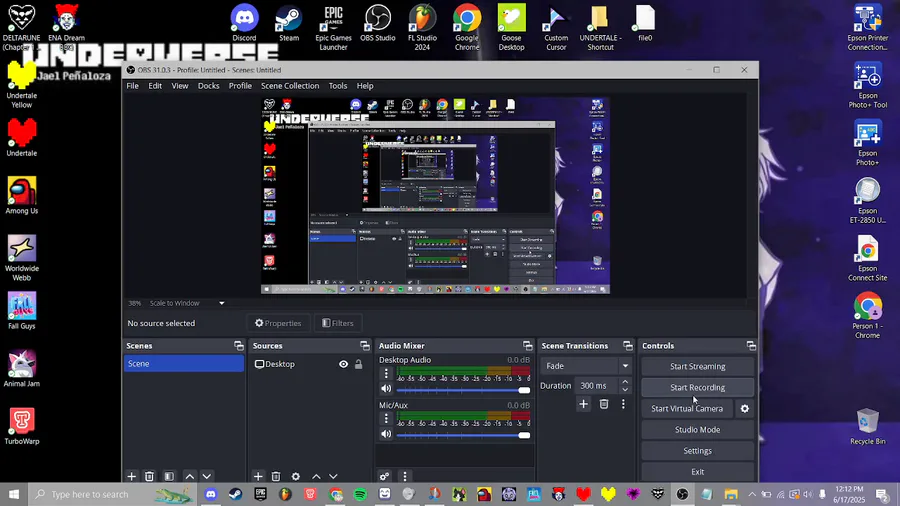This screenshot has width=900, height=506.
Task: Open the OBS Studio desktop shortcut
Action: click(378, 23)
